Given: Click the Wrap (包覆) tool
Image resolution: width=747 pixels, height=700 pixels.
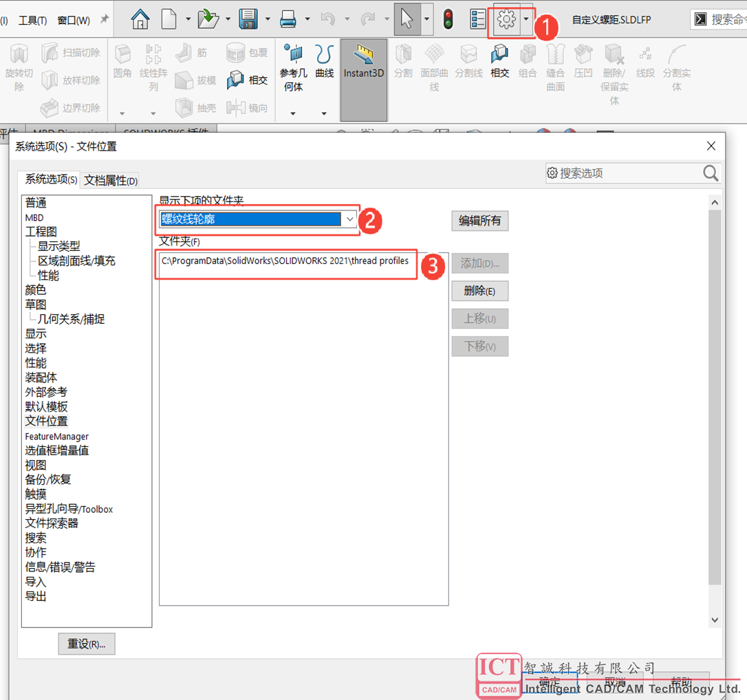Looking at the screenshot, I should (247, 53).
